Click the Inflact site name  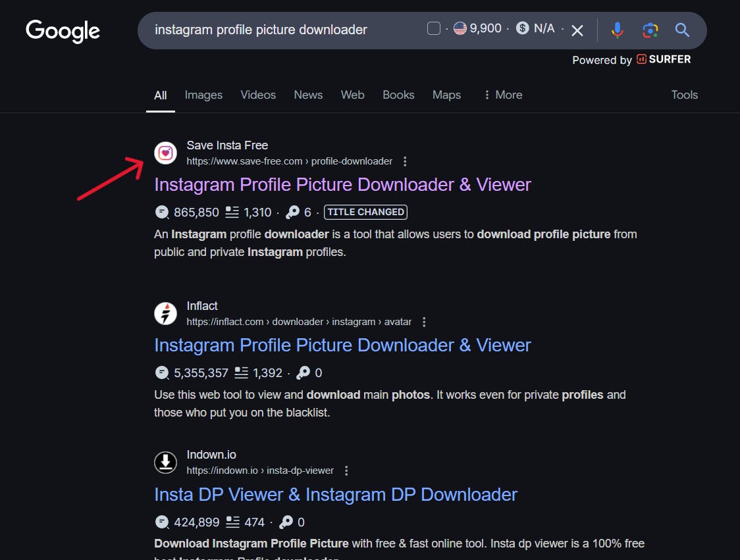click(202, 306)
